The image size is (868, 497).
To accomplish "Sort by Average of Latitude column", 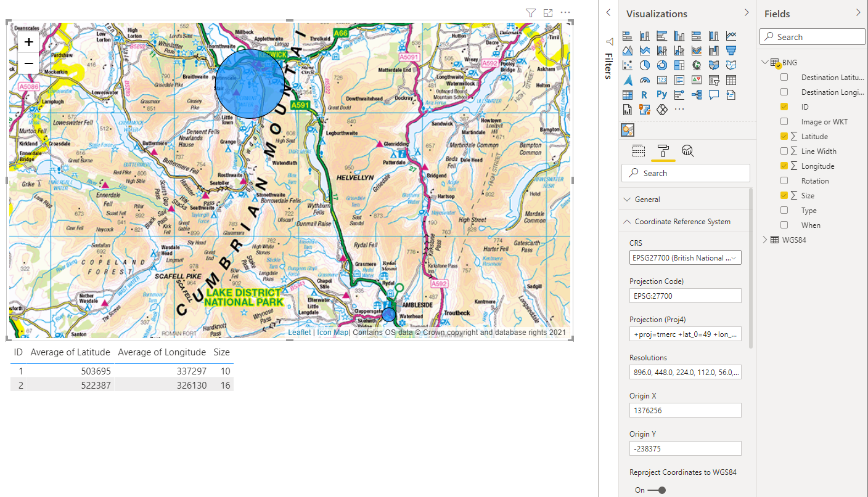I will [70, 352].
